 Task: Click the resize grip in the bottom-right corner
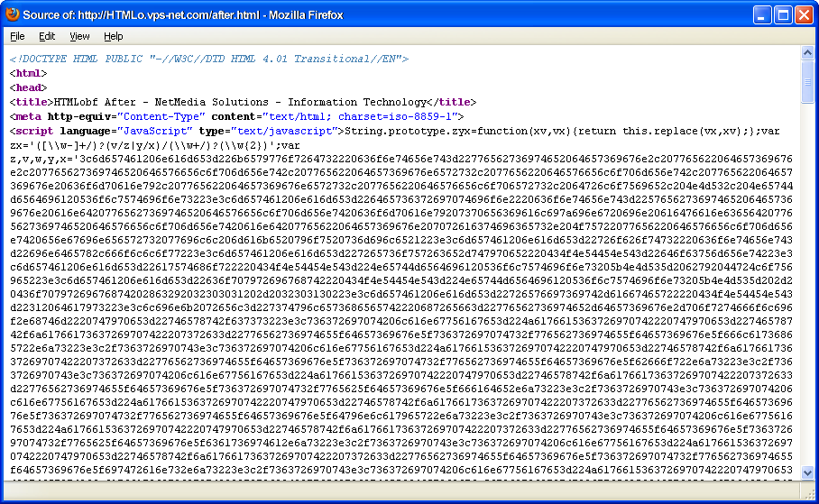click(810, 495)
